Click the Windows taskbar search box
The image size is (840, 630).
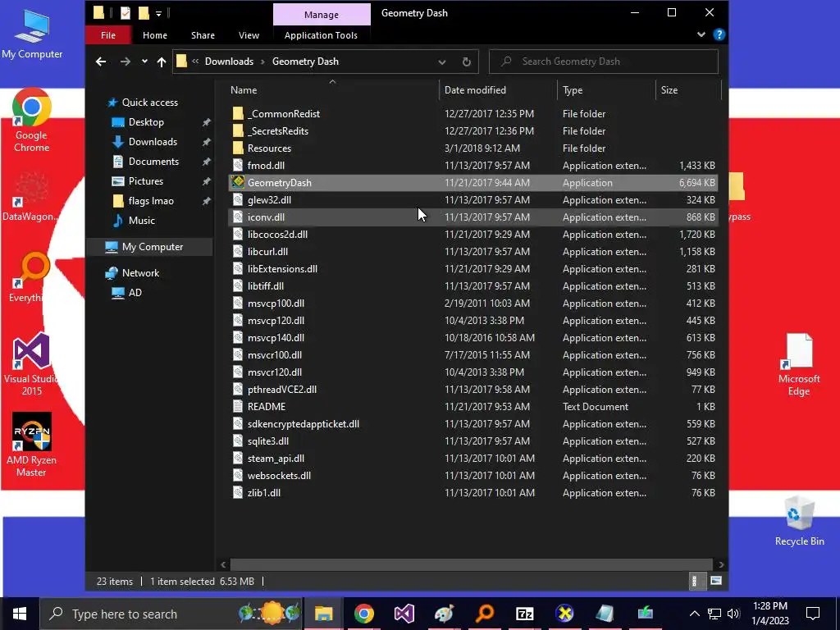[x=171, y=614]
